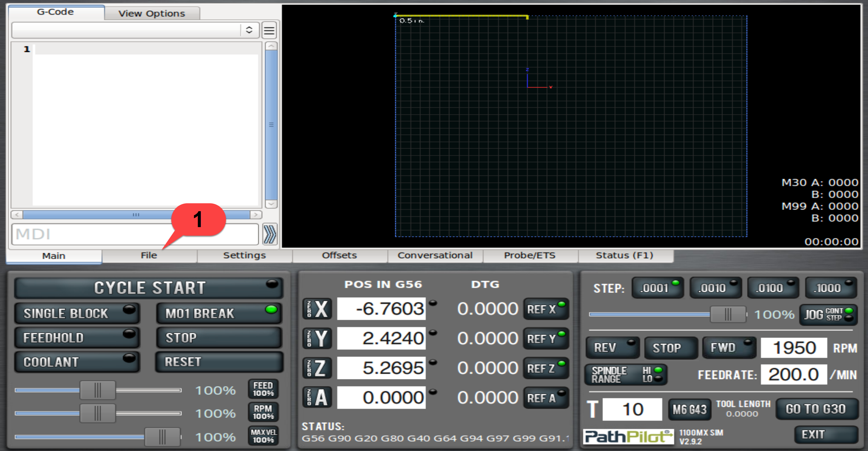Click the G-code scrollbar down arrow
868x451 pixels.
[271, 204]
